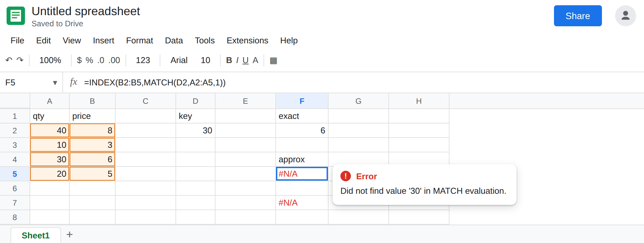Select column H header

[x=419, y=101]
